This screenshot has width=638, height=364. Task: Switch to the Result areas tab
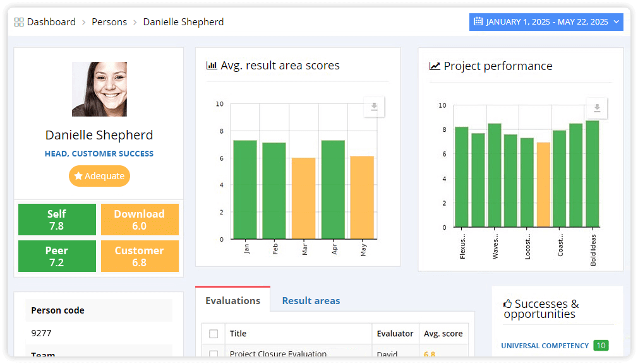coord(311,301)
